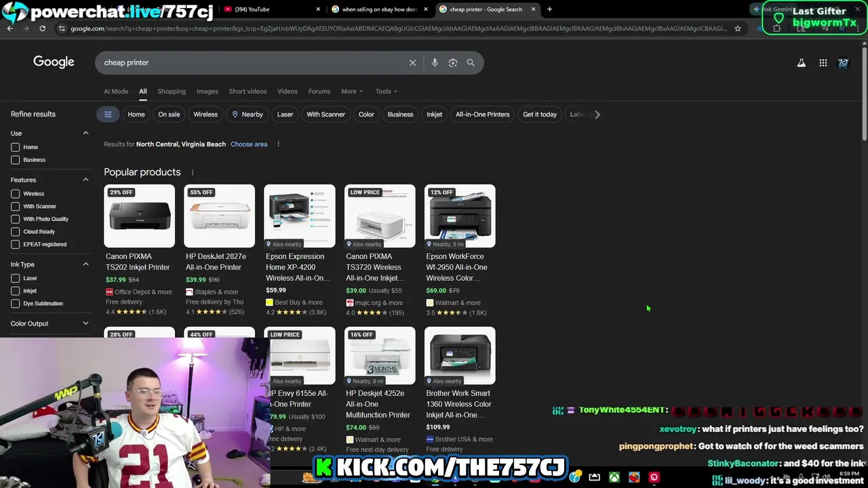Image resolution: width=868 pixels, height=488 pixels.
Task: Open Google Lens image search icon
Action: [452, 62]
